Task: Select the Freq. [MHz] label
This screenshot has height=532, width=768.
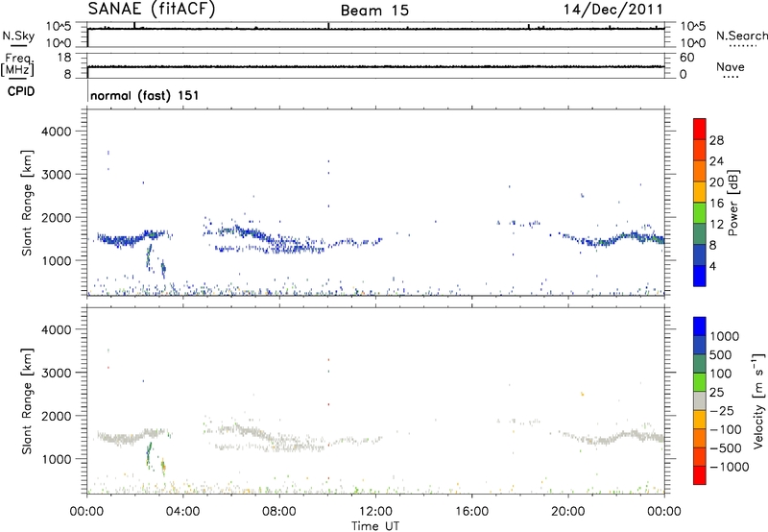Action: (17, 64)
